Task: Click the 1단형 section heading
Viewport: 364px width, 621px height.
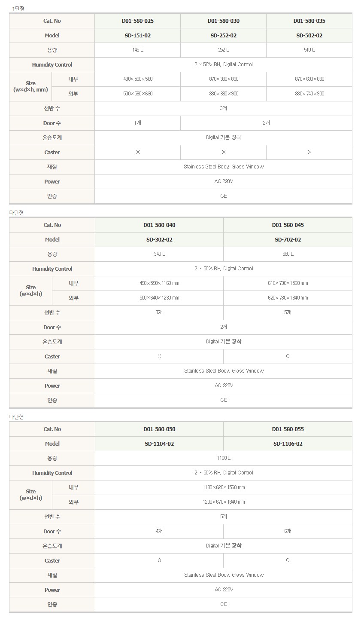Action: coord(18,9)
